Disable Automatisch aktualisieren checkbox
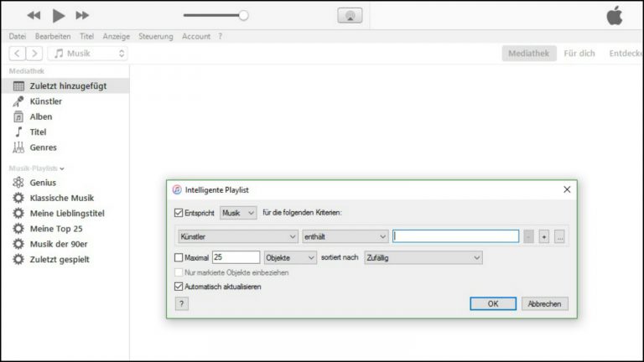 click(178, 287)
